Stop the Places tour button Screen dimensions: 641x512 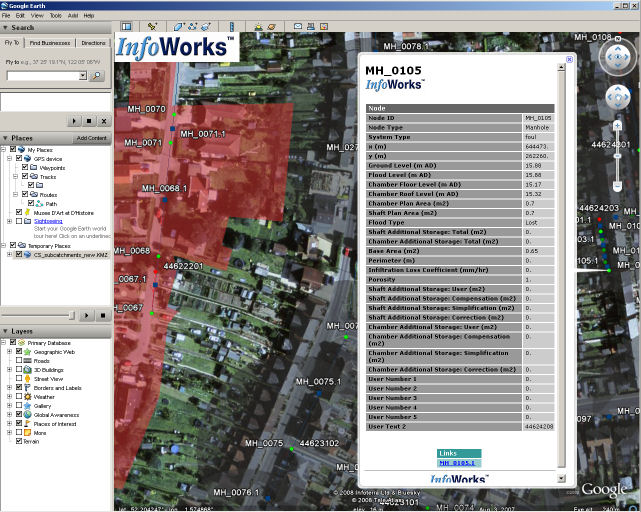click(x=103, y=315)
